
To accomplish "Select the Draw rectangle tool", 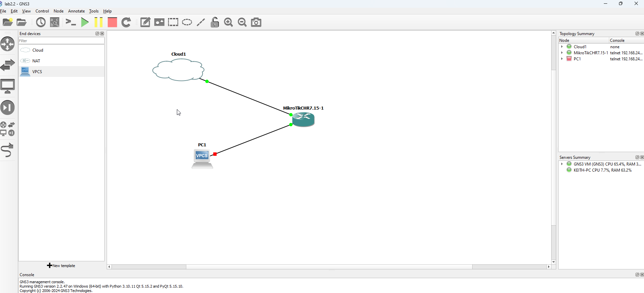I will pos(173,22).
